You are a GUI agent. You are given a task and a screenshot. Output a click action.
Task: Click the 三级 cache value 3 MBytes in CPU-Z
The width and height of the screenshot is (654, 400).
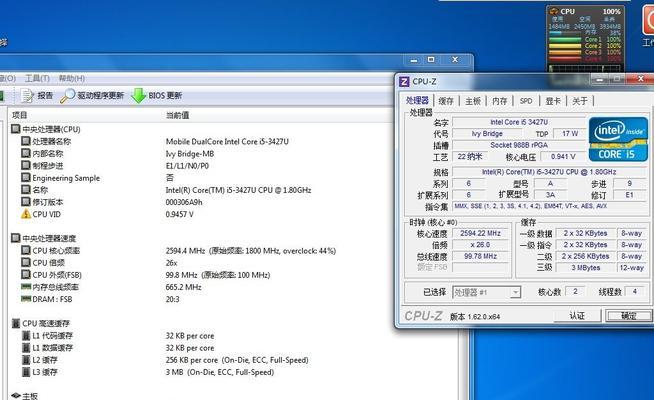point(586,268)
